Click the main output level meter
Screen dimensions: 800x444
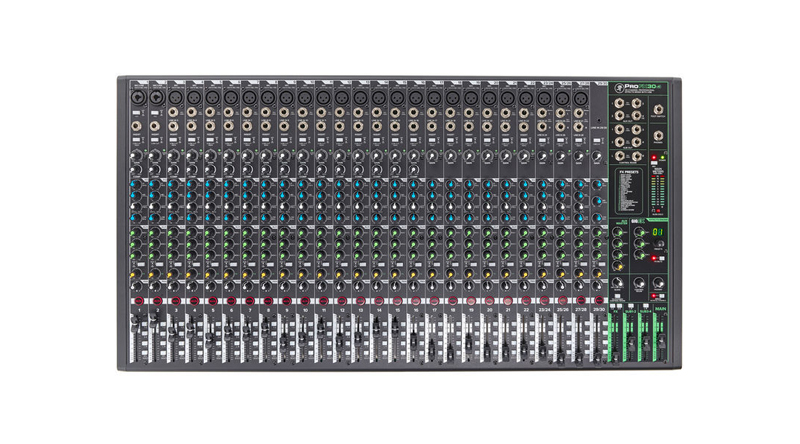[x=656, y=188]
